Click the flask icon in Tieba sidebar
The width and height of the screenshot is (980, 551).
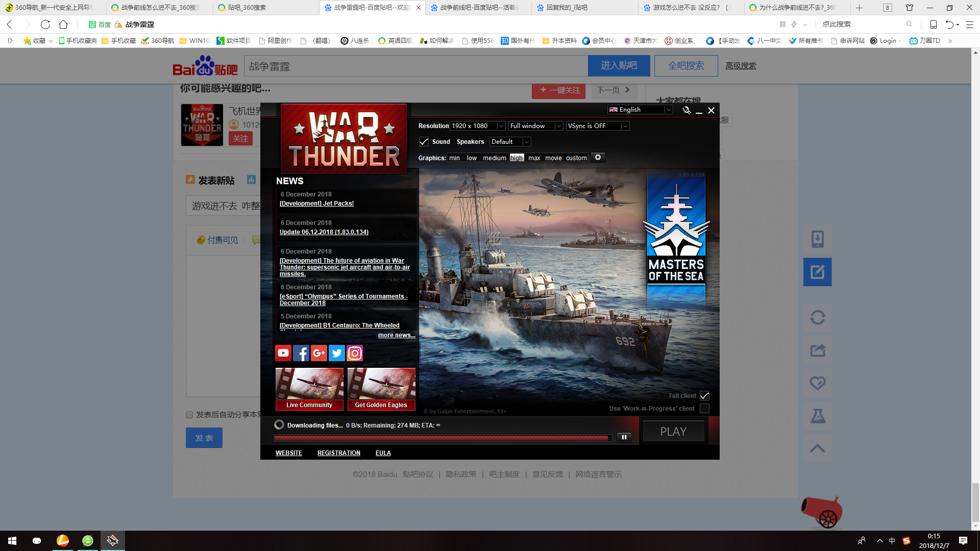(818, 416)
